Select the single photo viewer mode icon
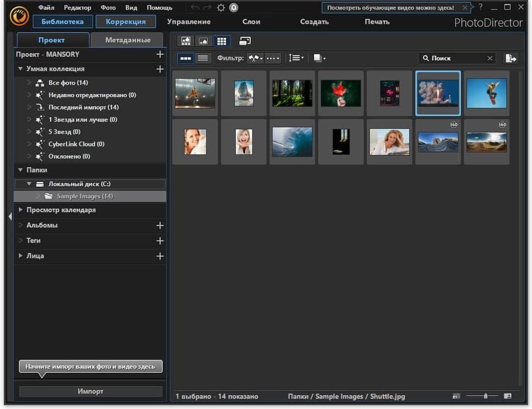Screen dimensions: 532x409 (x=203, y=41)
